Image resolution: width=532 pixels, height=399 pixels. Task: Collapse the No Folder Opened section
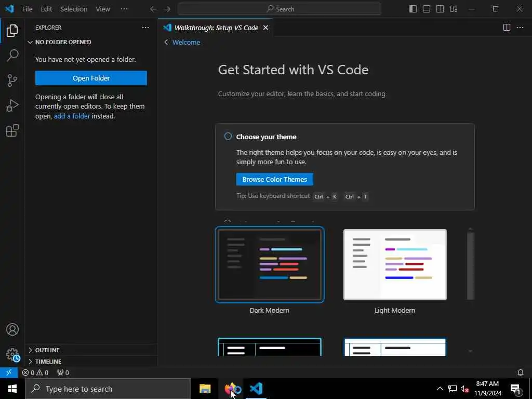[91, 42]
